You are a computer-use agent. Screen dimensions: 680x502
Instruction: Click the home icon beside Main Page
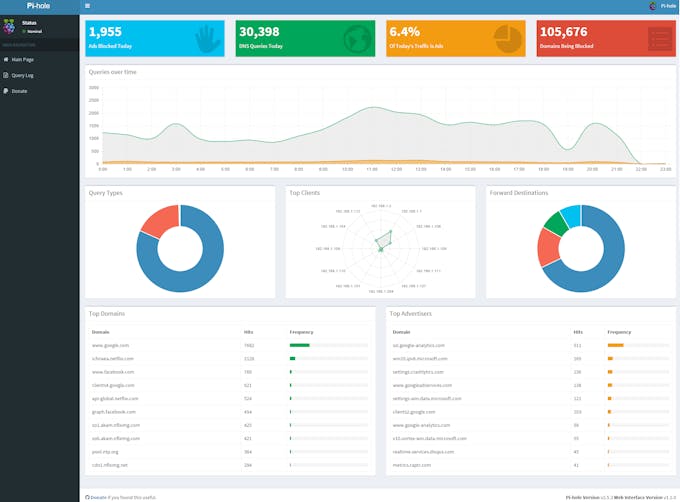click(6, 59)
